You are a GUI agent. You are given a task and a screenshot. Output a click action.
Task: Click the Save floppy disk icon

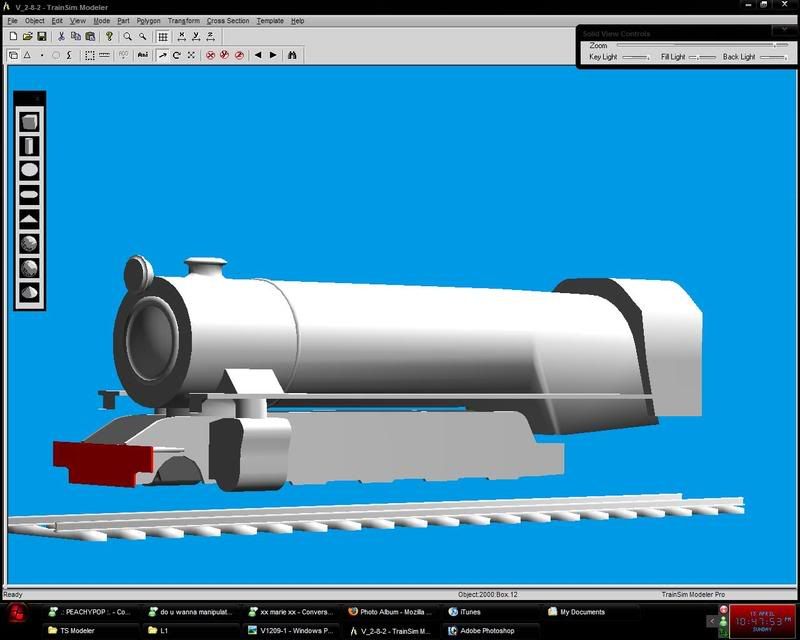[x=42, y=37]
